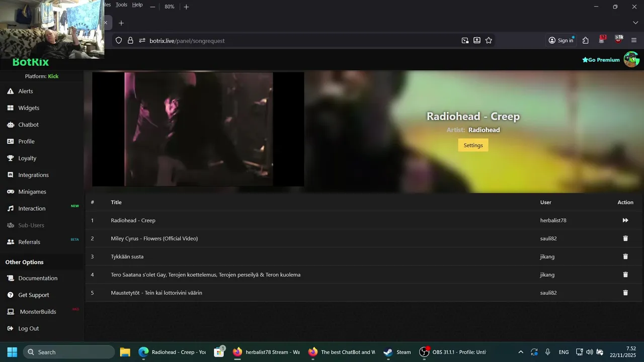Click the Go Premium link
The width and height of the screenshot is (644, 362).
[x=601, y=60]
